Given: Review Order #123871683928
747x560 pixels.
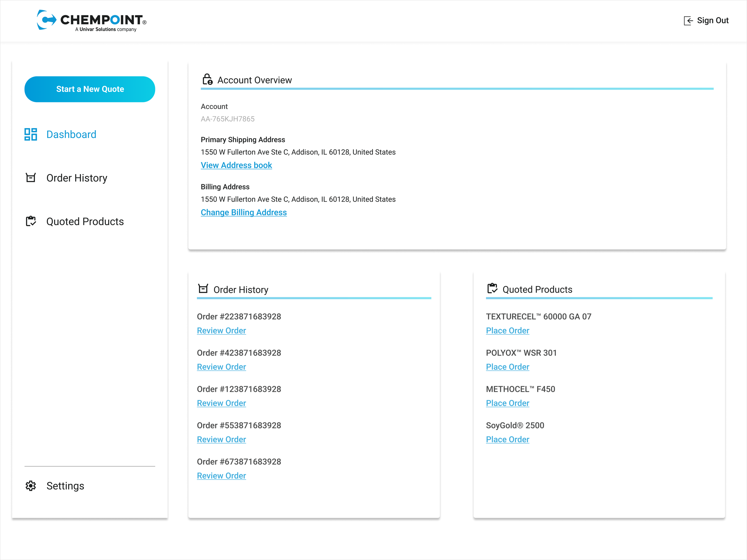Looking at the screenshot, I should click(x=221, y=403).
